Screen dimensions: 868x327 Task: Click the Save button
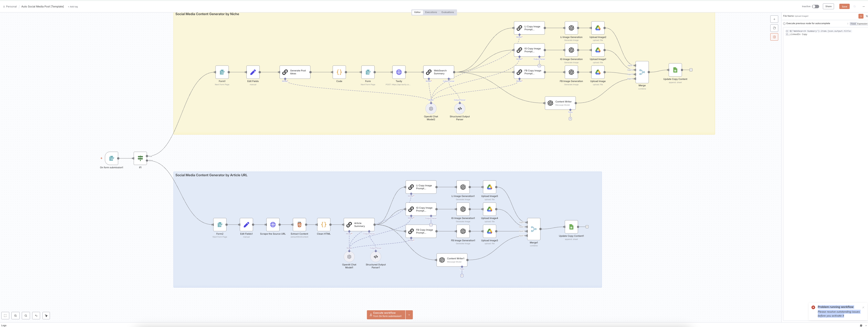click(x=844, y=6)
